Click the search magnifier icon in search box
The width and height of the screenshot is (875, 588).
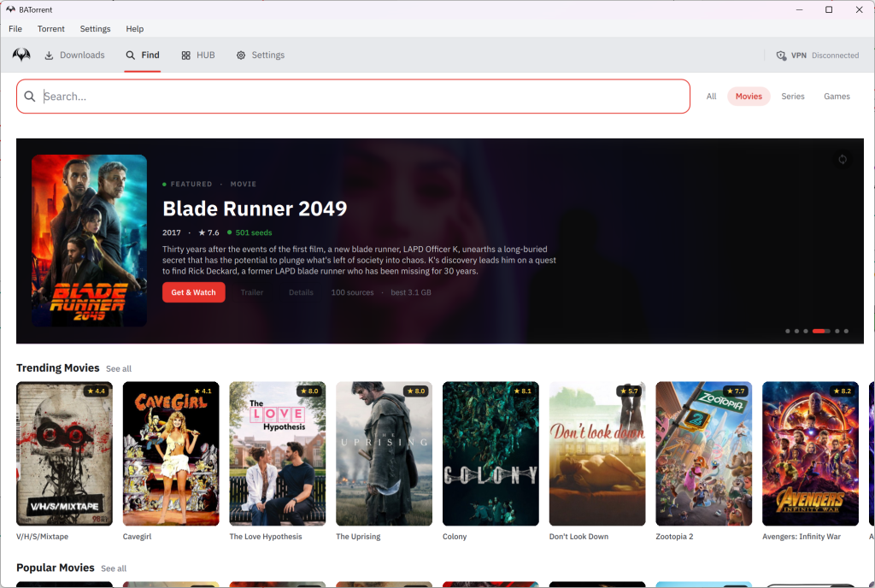[x=30, y=97]
